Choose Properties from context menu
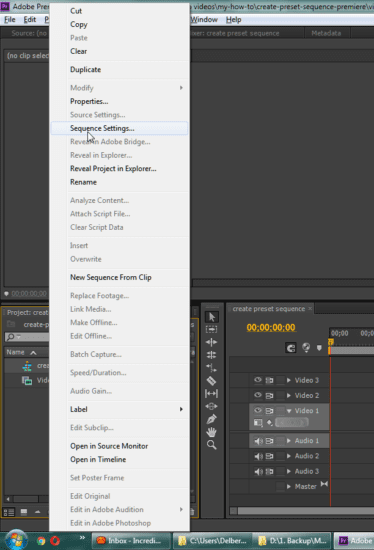 coord(119,101)
